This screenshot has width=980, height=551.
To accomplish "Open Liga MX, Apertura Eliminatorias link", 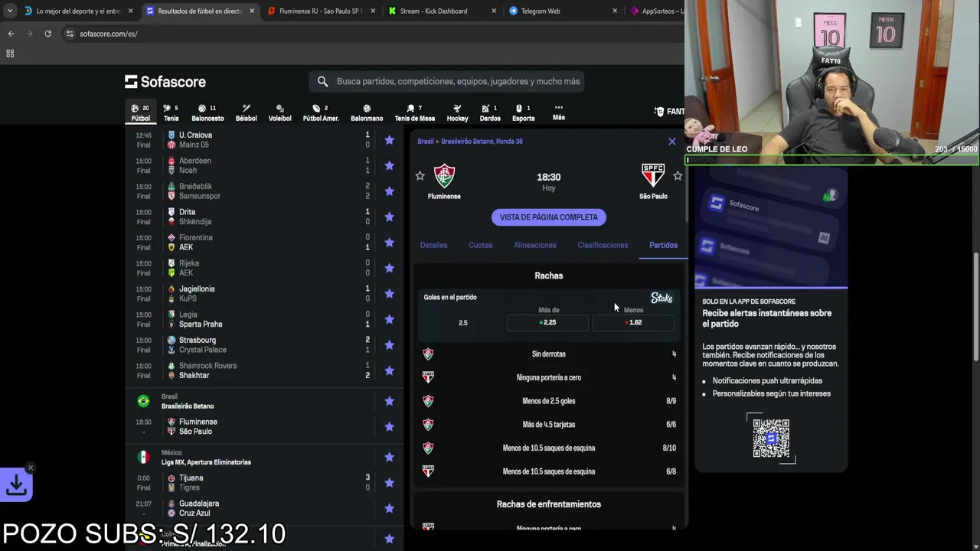I will pos(206,462).
